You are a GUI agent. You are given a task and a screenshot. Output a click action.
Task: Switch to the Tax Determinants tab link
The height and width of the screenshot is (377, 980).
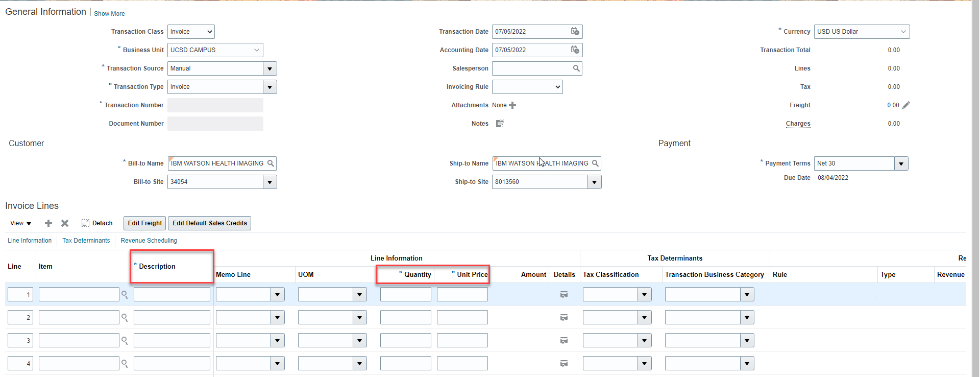pyautogui.click(x=86, y=241)
